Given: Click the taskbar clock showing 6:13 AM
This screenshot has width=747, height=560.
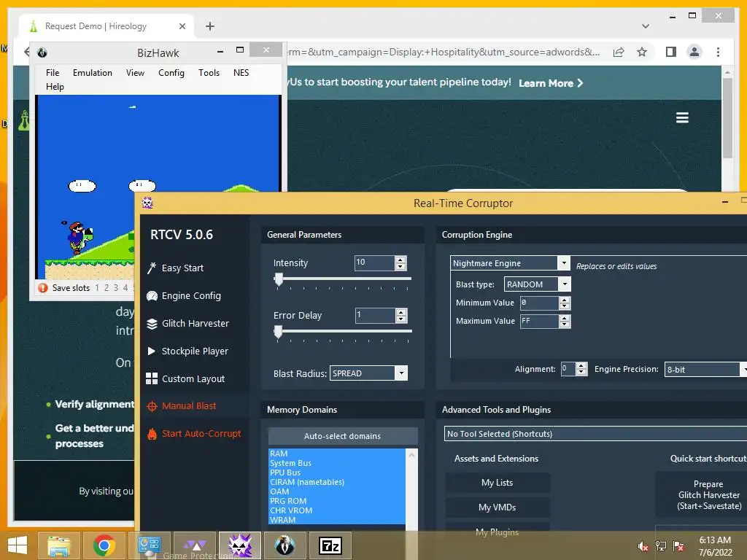Looking at the screenshot, I should point(715,546).
